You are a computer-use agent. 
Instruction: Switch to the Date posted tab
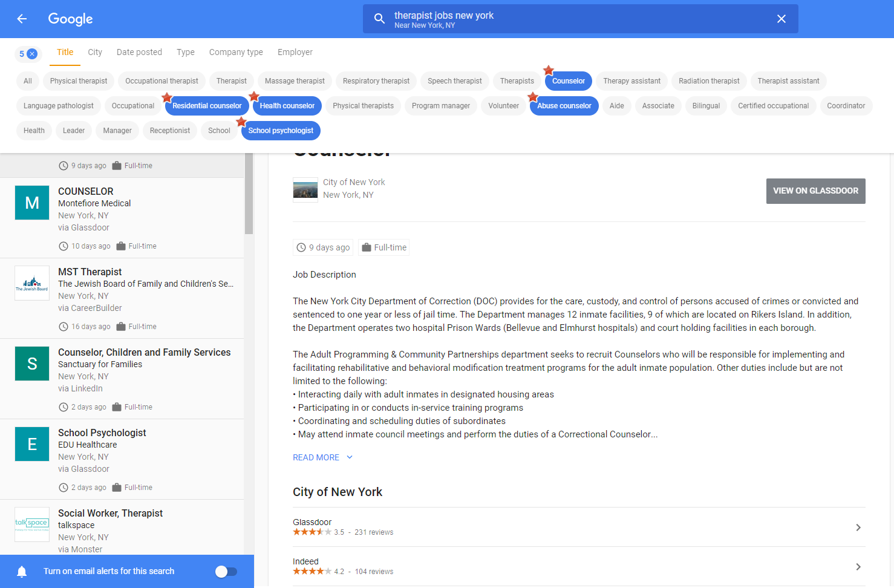tap(139, 52)
